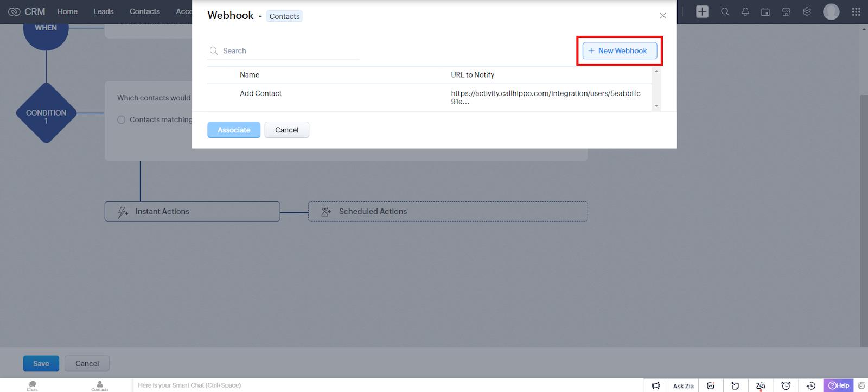Click the callhippo URL to Notify cell
The height and width of the screenshot is (392, 868).
tap(546, 97)
